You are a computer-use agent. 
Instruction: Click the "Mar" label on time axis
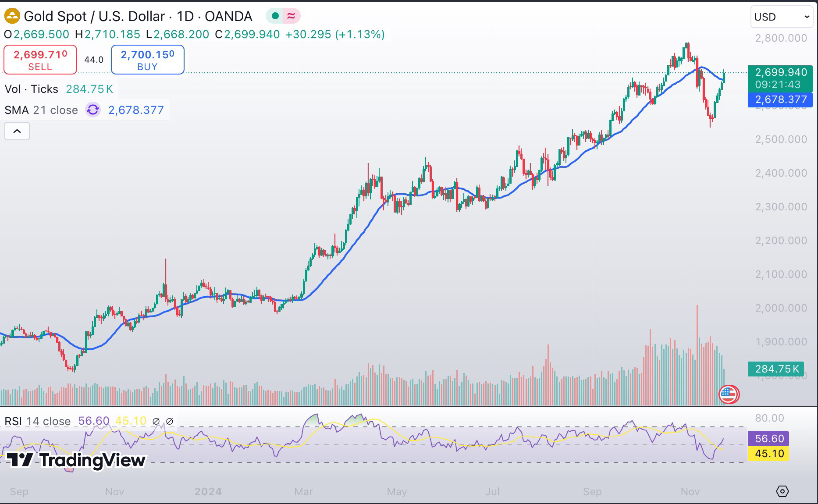[304, 492]
